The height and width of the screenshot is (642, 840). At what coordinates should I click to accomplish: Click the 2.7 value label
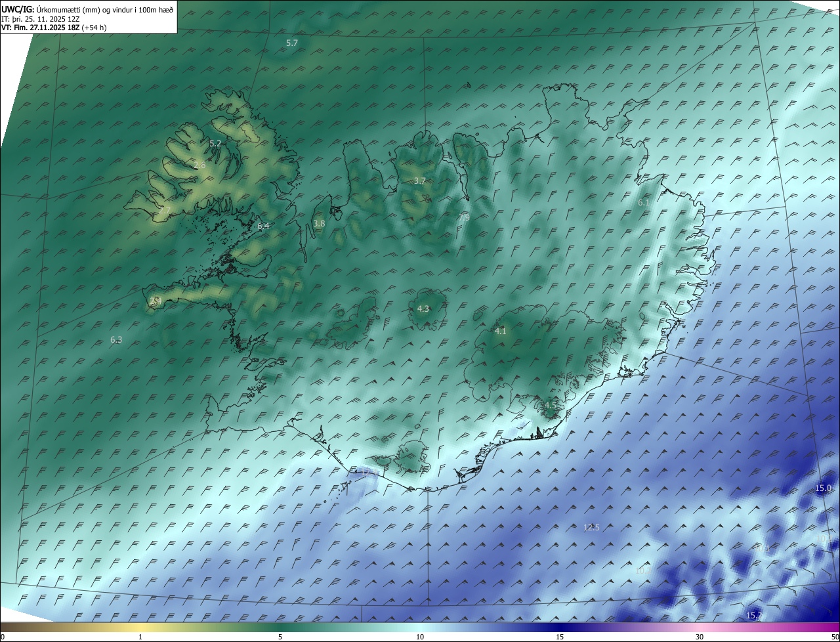point(164,210)
